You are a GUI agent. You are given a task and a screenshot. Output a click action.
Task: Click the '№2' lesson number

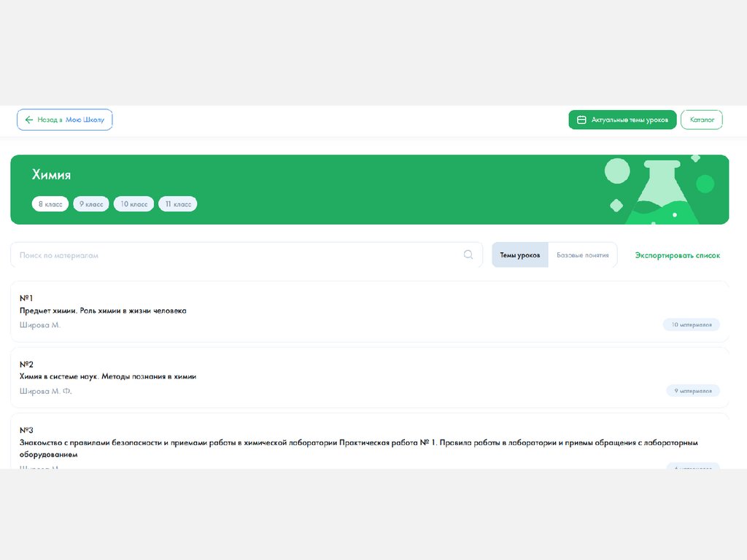click(x=26, y=365)
